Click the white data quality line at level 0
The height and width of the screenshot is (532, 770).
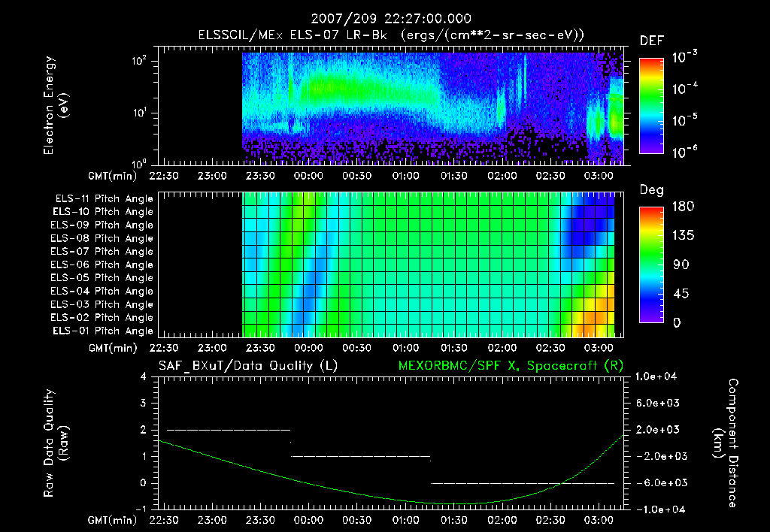pos(523,483)
